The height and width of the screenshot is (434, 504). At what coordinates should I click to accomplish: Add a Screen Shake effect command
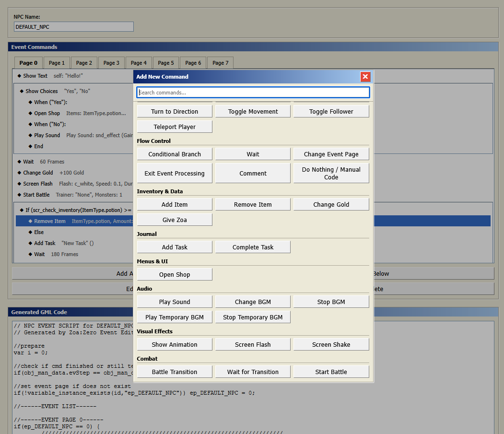(x=331, y=344)
